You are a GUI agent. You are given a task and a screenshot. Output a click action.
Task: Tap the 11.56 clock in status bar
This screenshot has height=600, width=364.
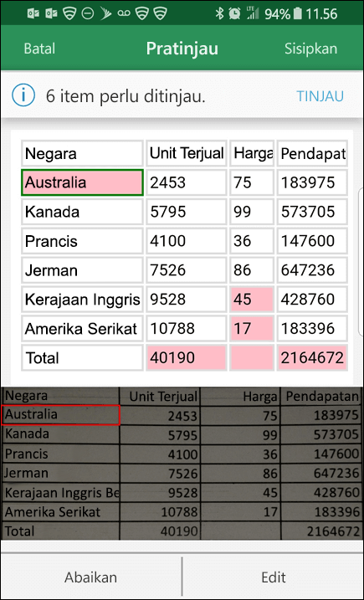click(x=321, y=14)
